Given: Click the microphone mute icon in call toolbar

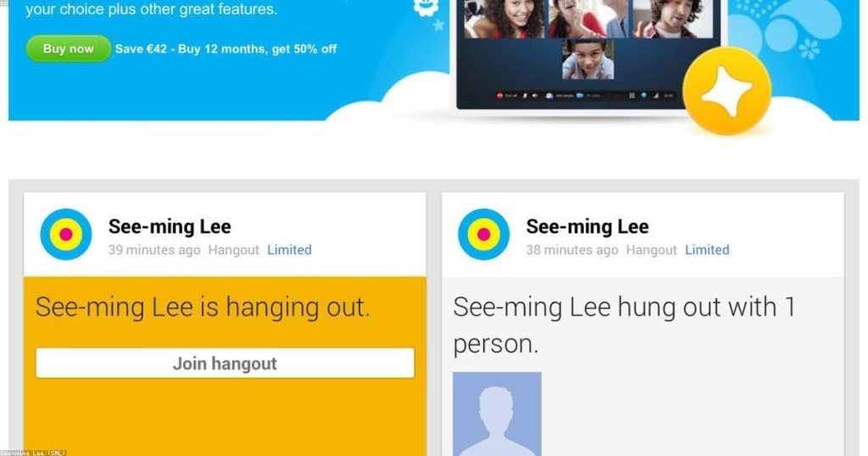Looking at the screenshot, I should tap(525, 96).
